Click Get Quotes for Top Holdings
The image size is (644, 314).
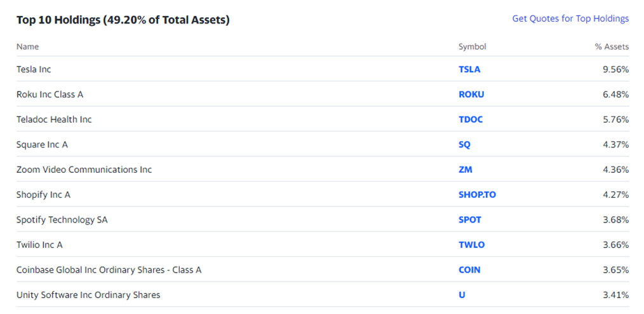point(570,18)
